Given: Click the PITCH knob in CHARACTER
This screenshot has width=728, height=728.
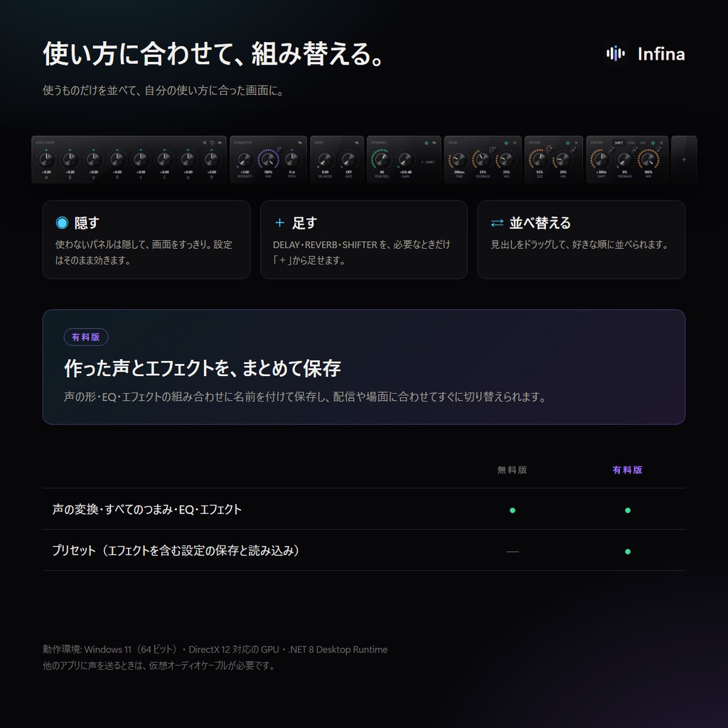Looking at the screenshot, I should 291,160.
